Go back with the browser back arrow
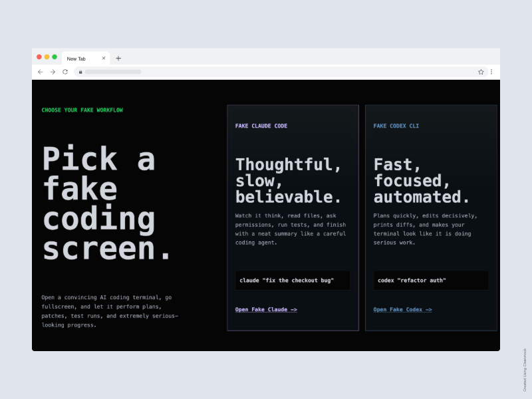Image resolution: width=532 pixels, height=399 pixels. point(41,72)
